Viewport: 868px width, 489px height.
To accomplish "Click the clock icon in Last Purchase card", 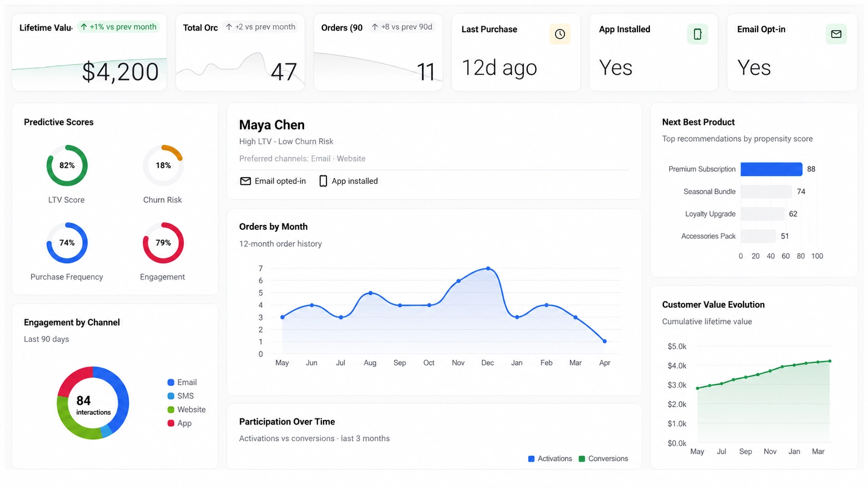I will coord(560,34).
